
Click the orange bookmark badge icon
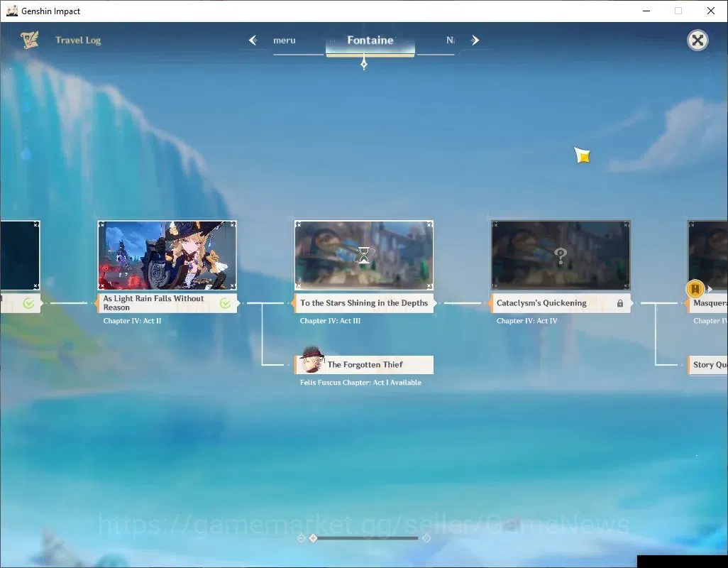(x=695, y=289)
